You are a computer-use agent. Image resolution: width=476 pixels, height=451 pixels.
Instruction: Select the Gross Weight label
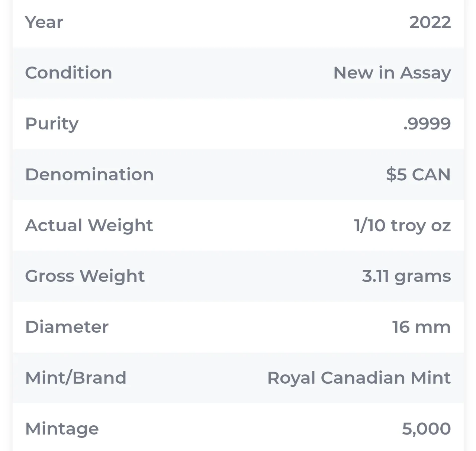pyautogui.click(x=85, y=277)
